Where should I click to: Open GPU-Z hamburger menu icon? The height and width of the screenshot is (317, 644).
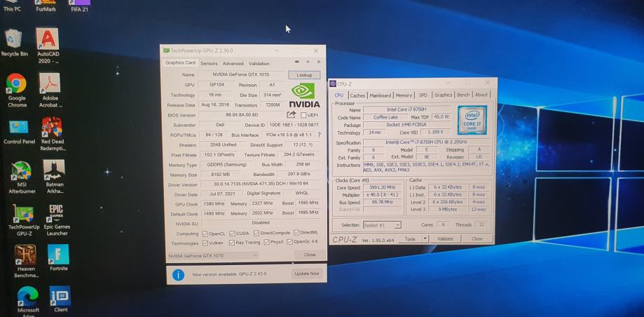click(318, 62)
